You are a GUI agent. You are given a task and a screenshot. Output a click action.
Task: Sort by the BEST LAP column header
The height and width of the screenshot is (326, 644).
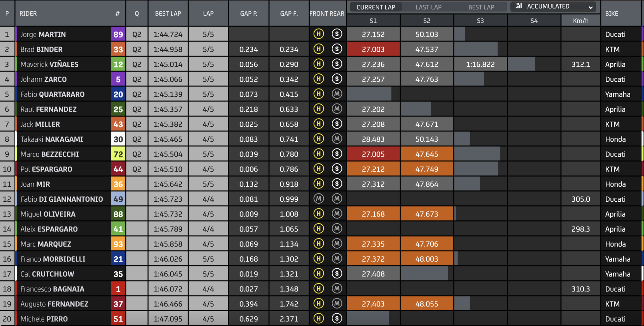(168, 13)
